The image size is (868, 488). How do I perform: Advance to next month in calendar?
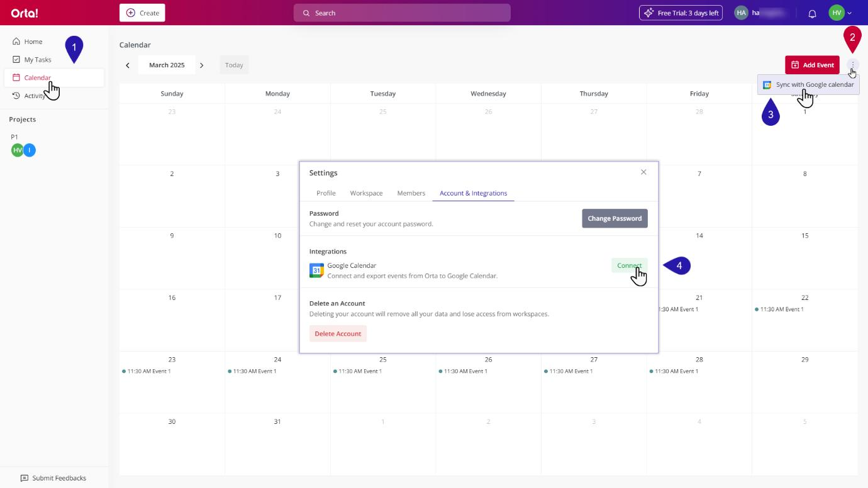(201, 65)
